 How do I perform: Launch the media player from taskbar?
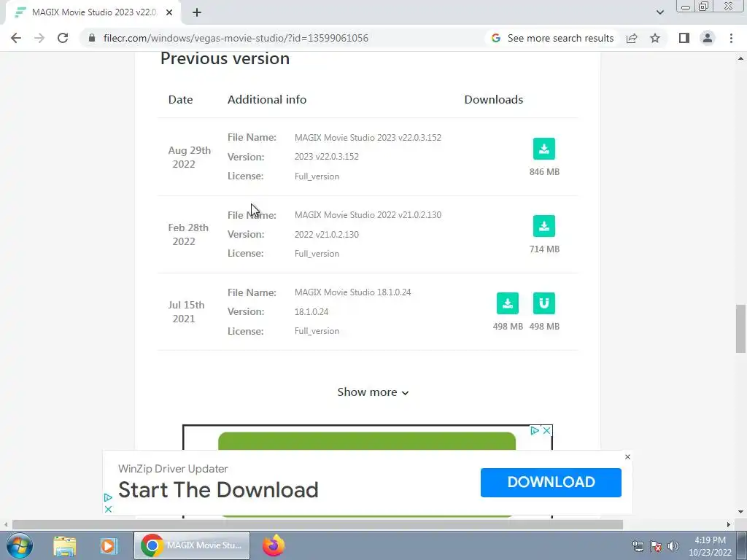(x=108, y=545)
